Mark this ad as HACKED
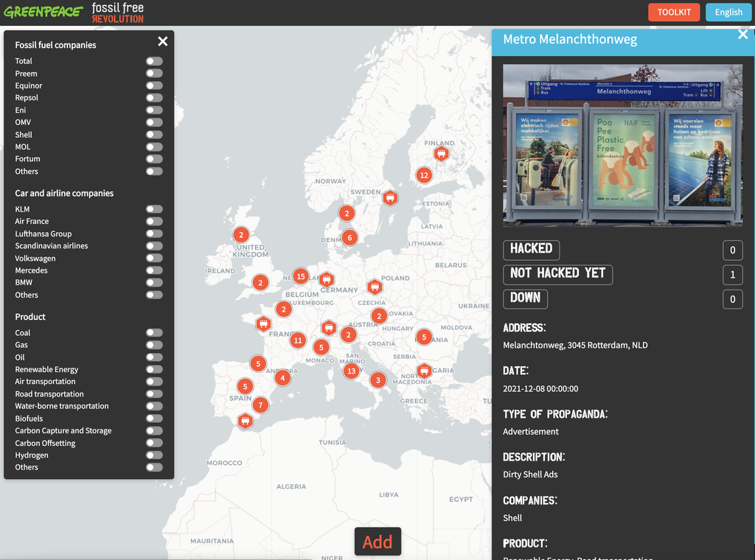 (531, 250)
